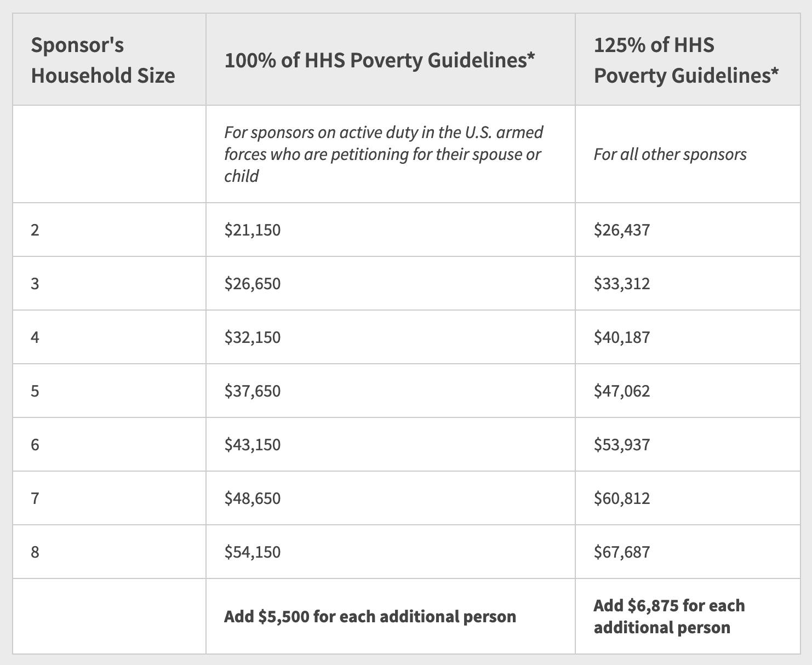Click the $32,150 value
The height and width of the screenshot is (665, 812).
252,337
